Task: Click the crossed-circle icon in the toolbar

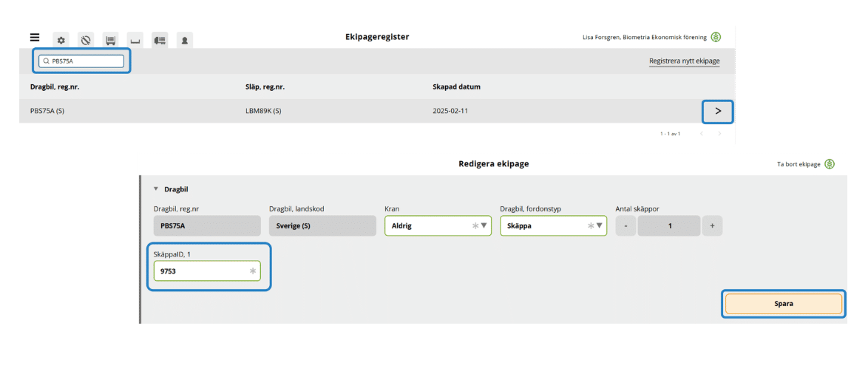Action: click(x=86, y=41)
